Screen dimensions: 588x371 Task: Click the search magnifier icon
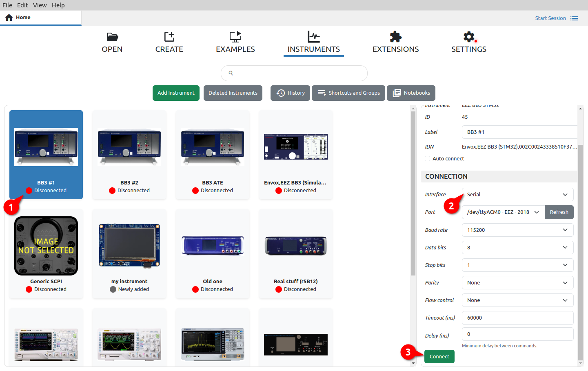[x=231, y=73]
